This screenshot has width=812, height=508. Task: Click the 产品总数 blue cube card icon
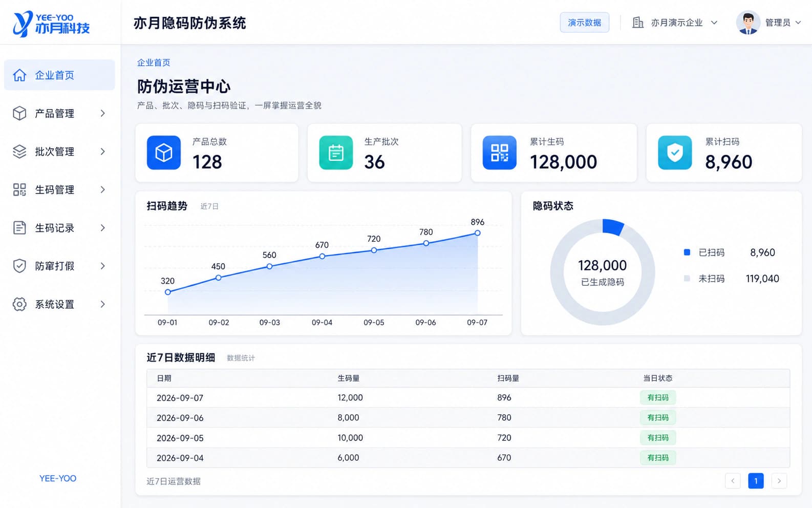164,153
